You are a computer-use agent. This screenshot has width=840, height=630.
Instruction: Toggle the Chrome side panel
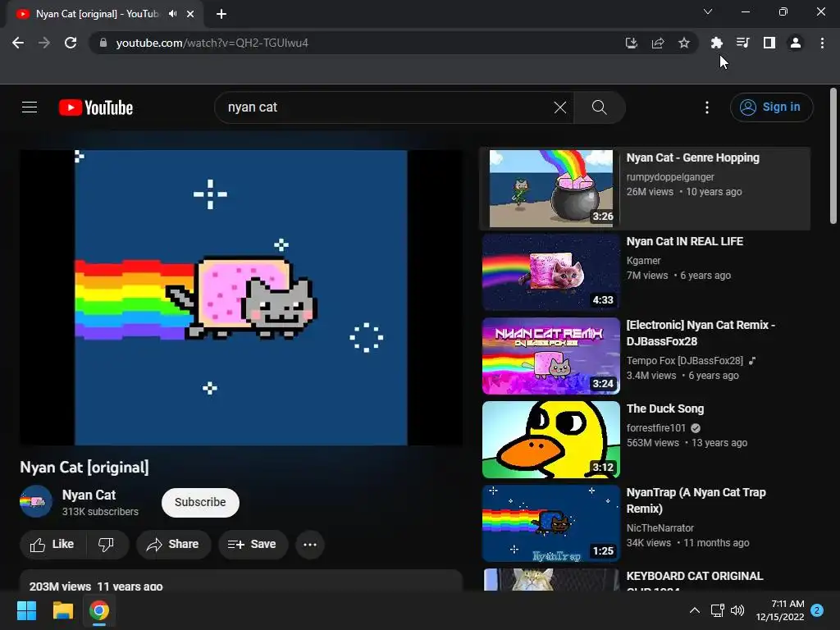(769, 43)
